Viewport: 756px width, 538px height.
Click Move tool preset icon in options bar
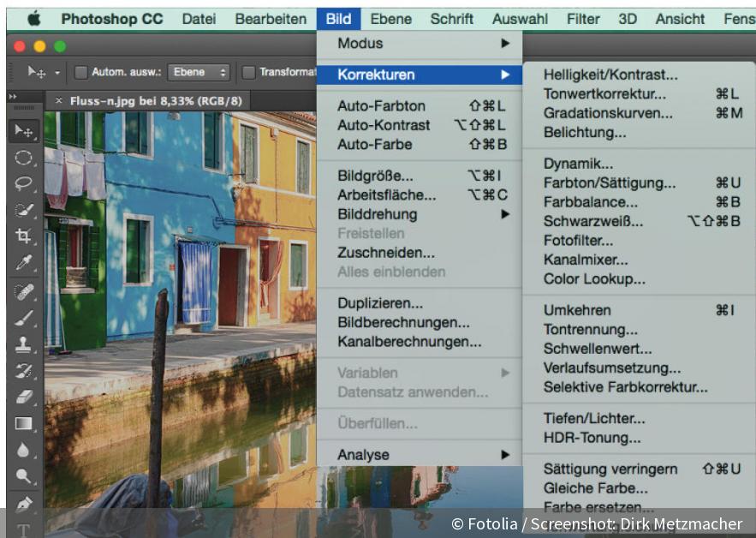(x=36, y=72)
